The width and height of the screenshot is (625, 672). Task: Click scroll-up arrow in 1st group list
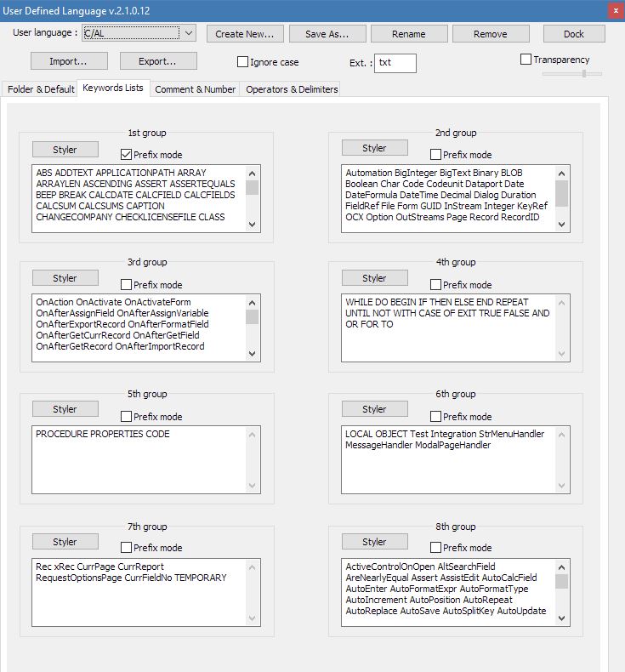click(x=252, y=174)
